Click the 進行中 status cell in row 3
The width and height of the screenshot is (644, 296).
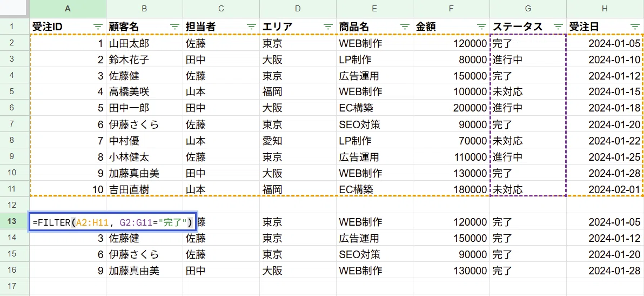528,60
